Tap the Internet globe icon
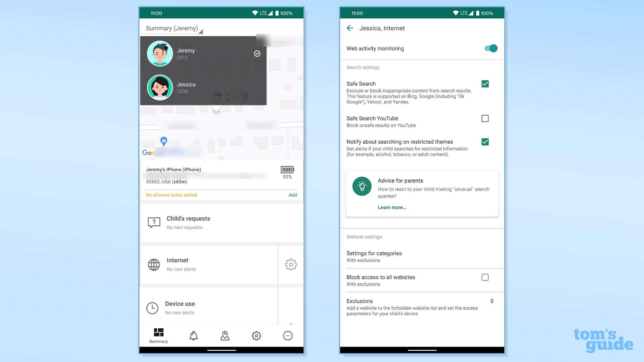Viewport: 644px width, 362px height. pyautogui.click(x=153, y=264)
